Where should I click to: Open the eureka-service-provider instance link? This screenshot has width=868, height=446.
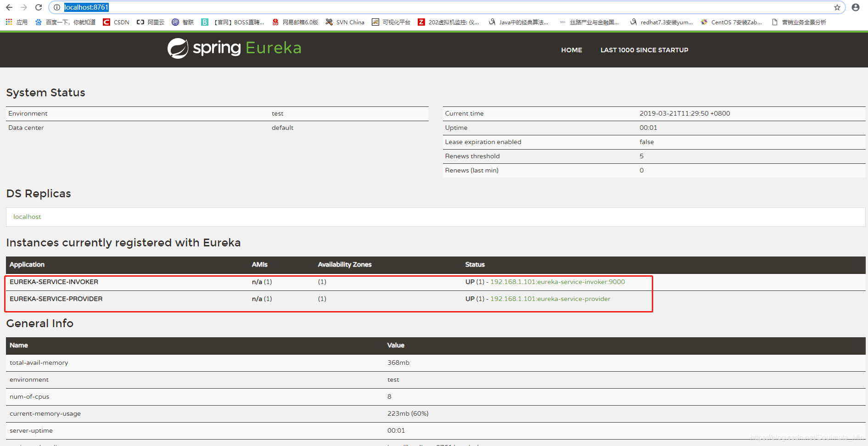point(550,299)
